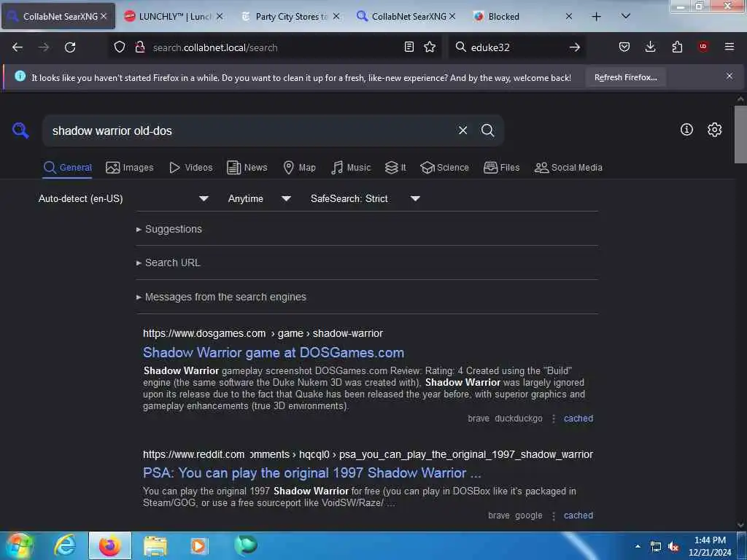The height and width of the screenshot is (560, 747).
Task: Open the Pocket save icon
Action: click(x=624, y=47)
